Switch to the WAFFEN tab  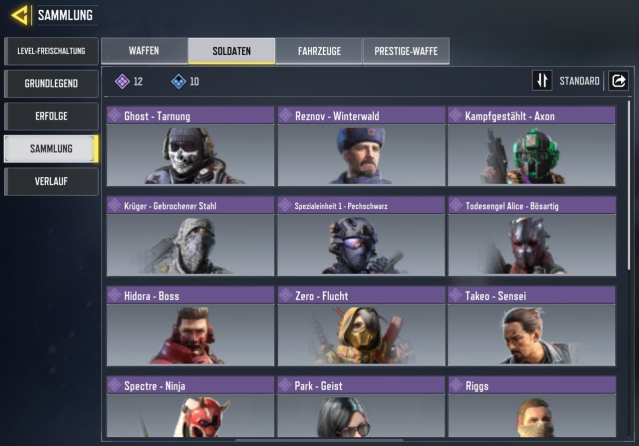coord(144,51)
